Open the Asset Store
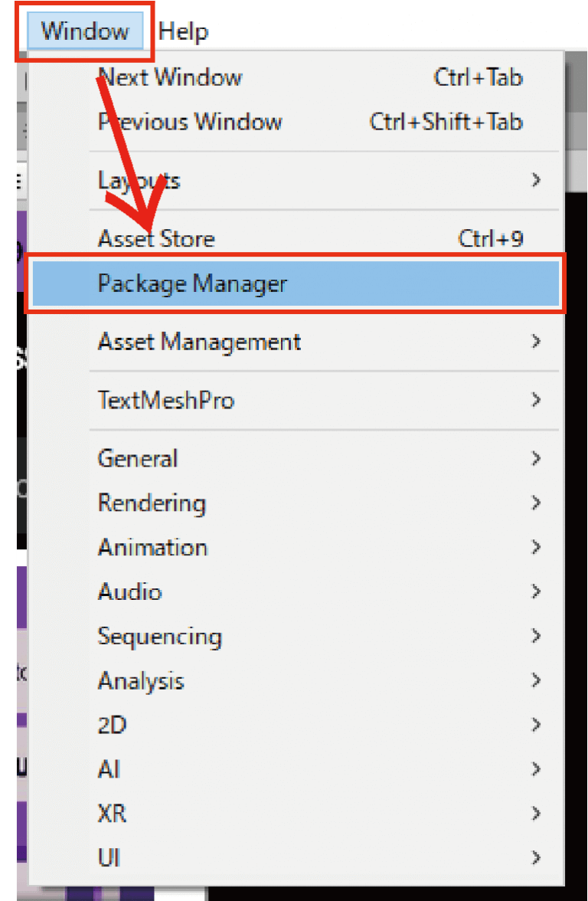Viewport: 588px width, 901px height. click(x=156, y=238)
